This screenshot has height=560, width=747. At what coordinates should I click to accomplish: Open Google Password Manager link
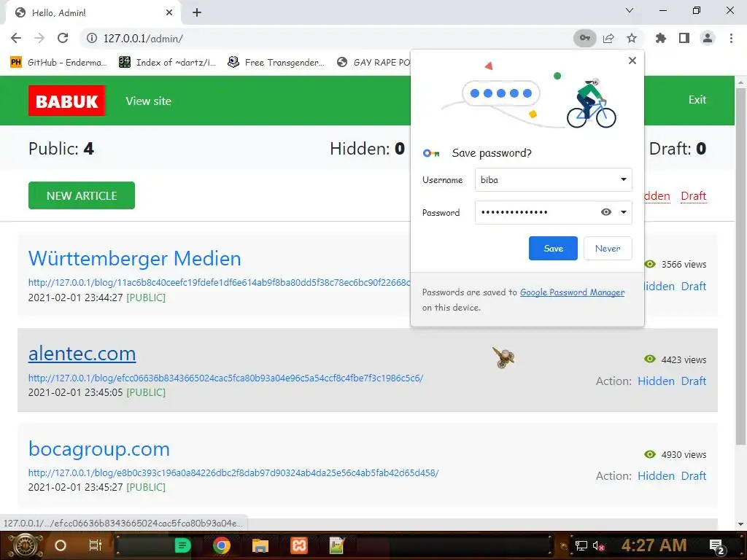tap(572, 292)
